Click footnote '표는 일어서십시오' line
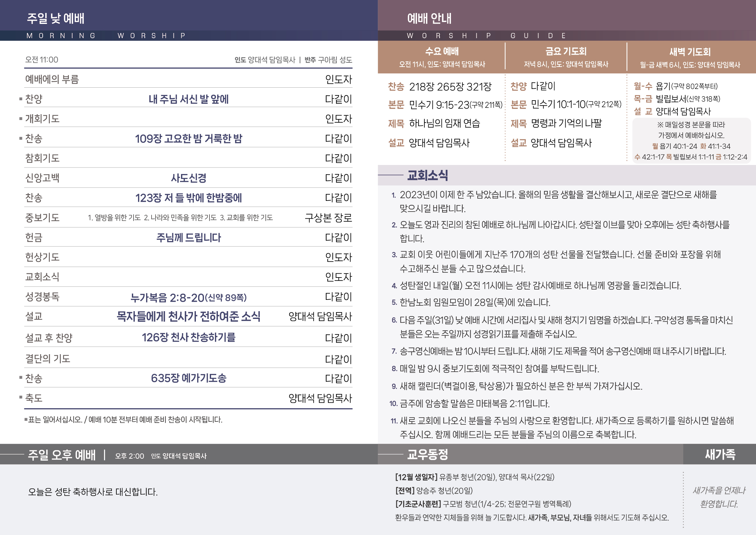The height and width of the screenshot is (535, 756). 123,420
